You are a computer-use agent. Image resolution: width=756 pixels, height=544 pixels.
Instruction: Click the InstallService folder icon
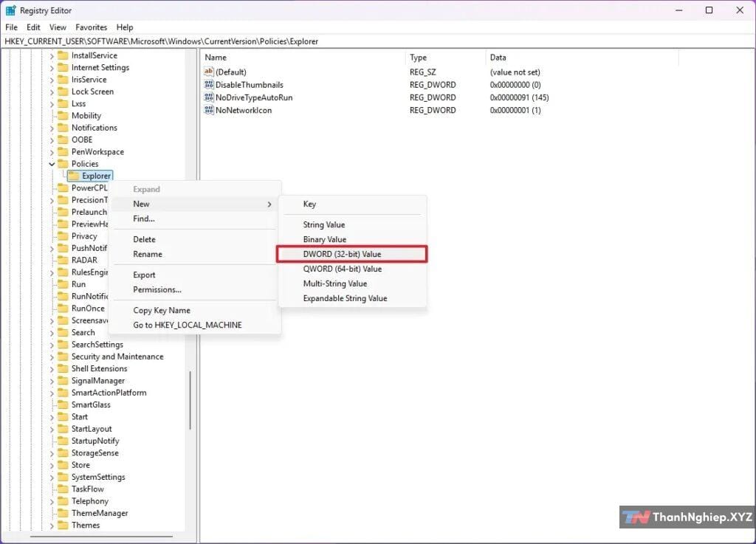click(x=63, y=55)
